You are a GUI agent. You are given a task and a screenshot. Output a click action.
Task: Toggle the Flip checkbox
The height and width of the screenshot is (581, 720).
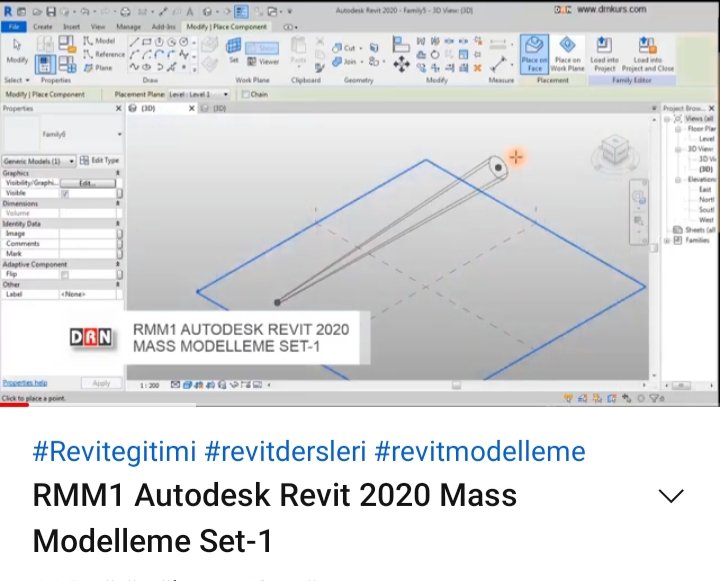click(65, 275)
